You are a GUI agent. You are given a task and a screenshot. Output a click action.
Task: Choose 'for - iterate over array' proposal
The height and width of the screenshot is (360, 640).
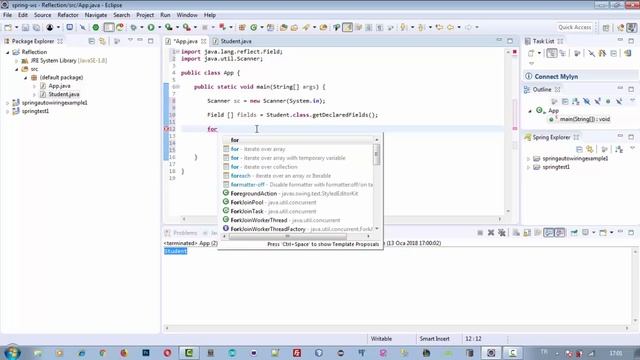pyautogui.click(x=298, y=149)
